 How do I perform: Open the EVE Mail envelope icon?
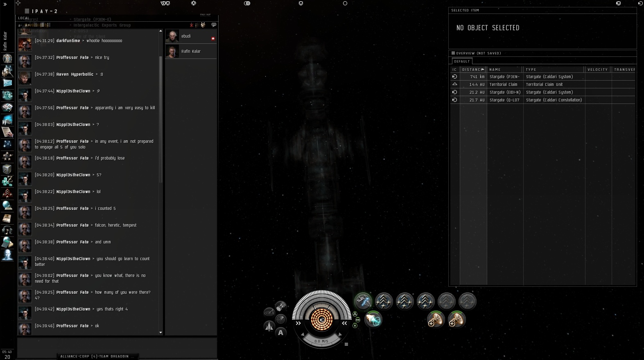click(7, 83)
